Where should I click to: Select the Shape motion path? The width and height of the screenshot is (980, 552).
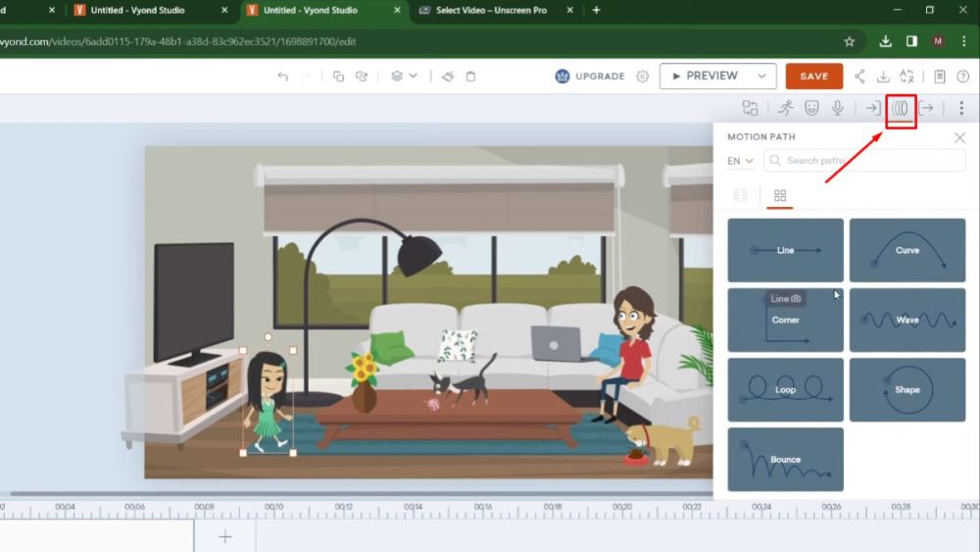(906, 389)
